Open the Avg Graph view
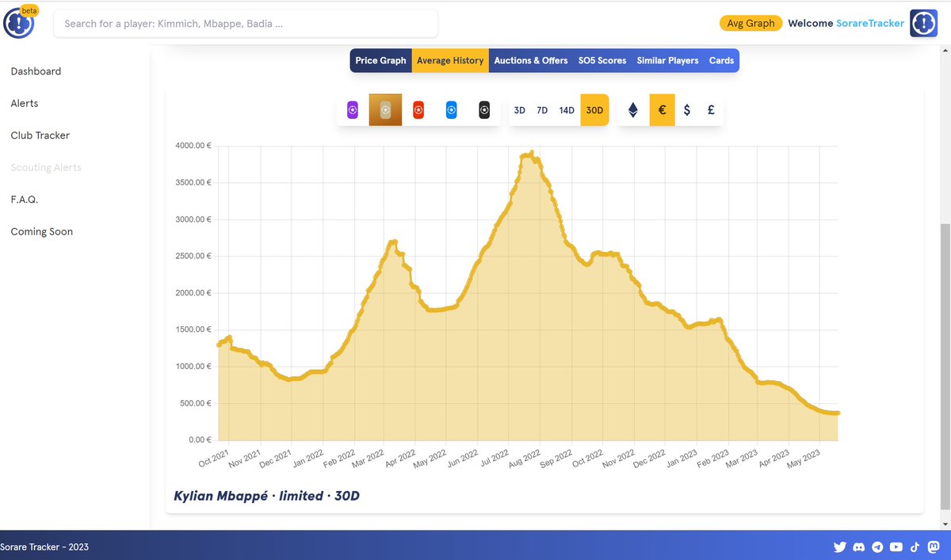The width and height of the screenshot is (951, 560). [x=750, y=23]
